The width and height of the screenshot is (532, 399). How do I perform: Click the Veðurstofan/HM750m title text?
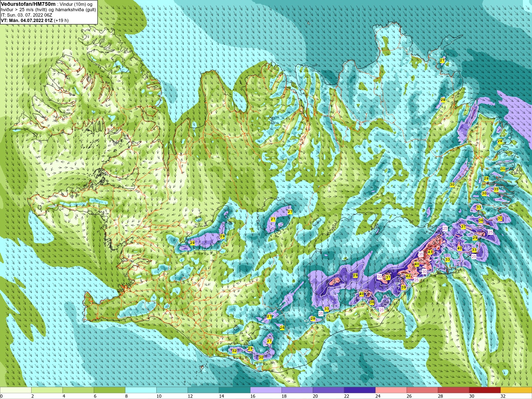(x=27, y=4)
